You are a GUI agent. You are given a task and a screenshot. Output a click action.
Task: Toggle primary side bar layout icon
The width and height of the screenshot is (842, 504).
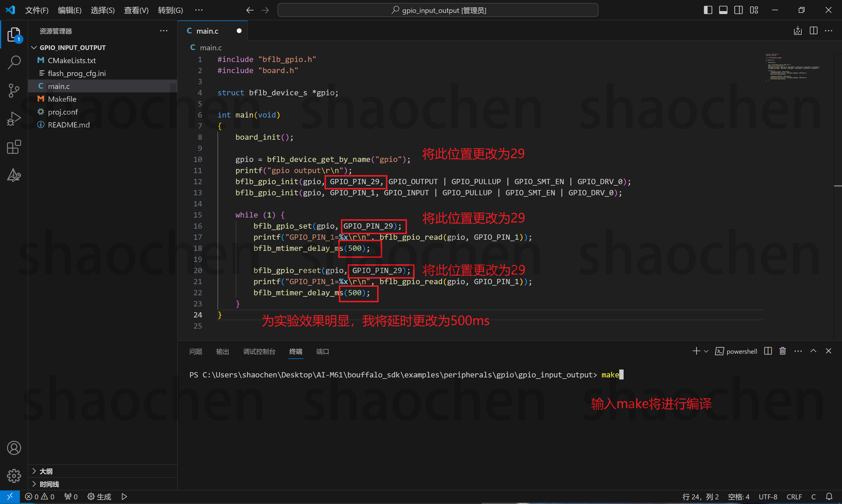[708, 10]
